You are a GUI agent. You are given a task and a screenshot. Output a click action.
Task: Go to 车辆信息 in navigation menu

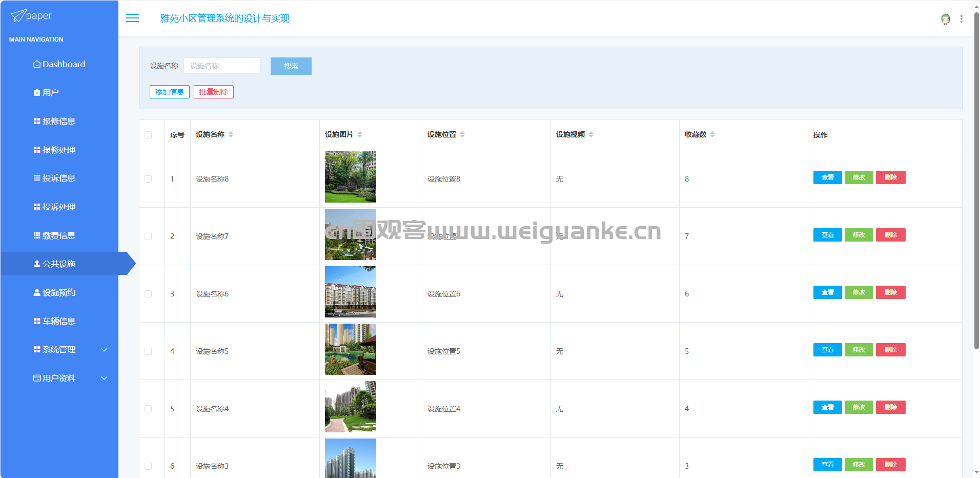coord(58,321)
